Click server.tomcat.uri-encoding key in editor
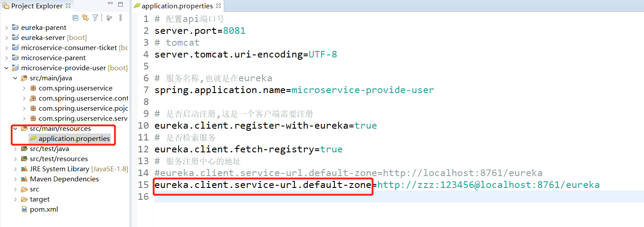Image resolution: width=644 pixels, height=227 pixels. [229, 54]
